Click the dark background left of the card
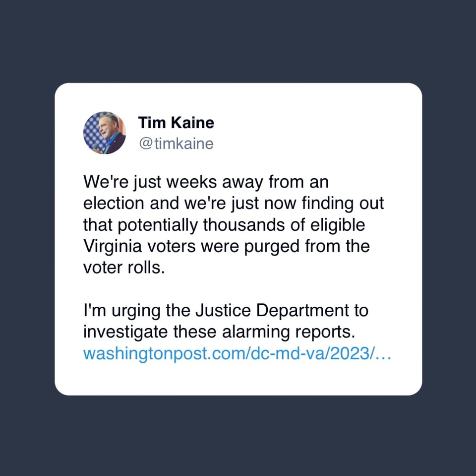The height and width of the screenshot is (476, 476). click(27, 238)
